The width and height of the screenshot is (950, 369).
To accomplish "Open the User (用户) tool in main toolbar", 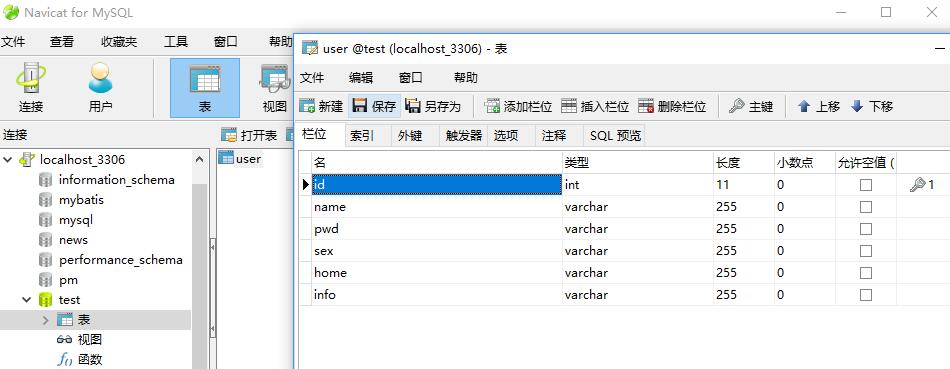I will (101, 88).
